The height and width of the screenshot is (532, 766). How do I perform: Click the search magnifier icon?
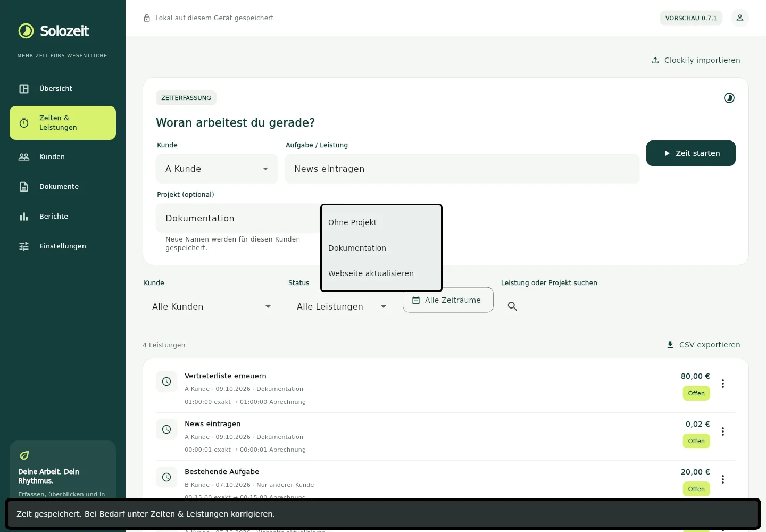[x=512, y=306]
